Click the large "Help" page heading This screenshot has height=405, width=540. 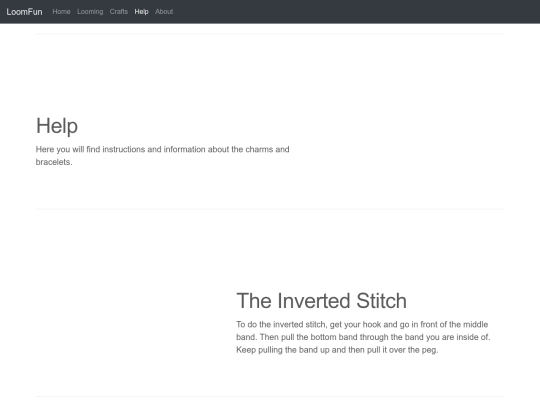(57, 126)
